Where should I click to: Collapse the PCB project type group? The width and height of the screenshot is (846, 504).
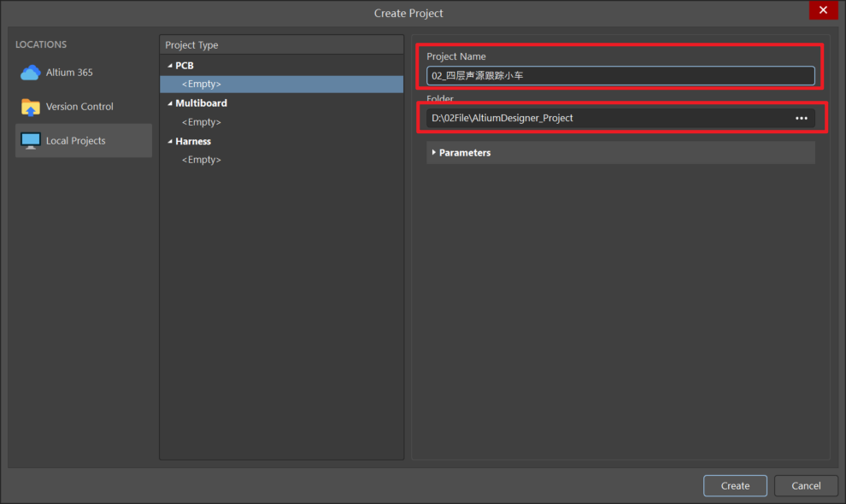[170, 65]
